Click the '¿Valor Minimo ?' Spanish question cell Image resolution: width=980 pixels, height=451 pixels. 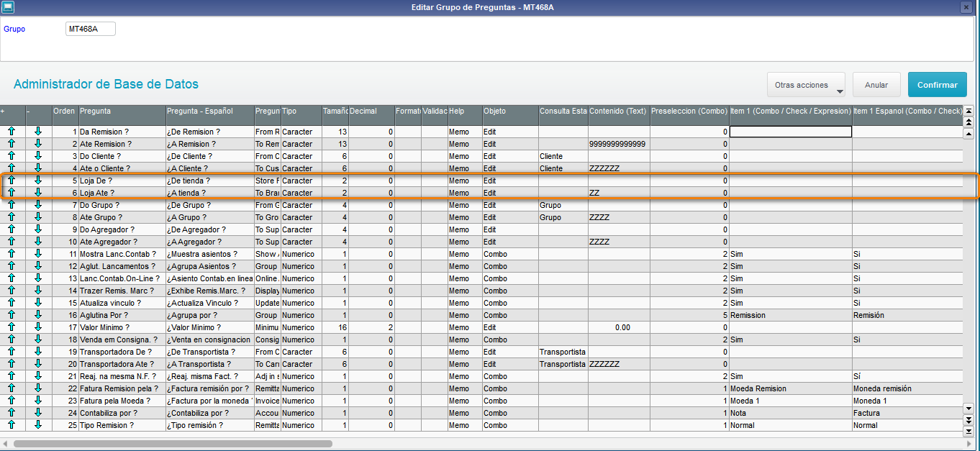209,327
